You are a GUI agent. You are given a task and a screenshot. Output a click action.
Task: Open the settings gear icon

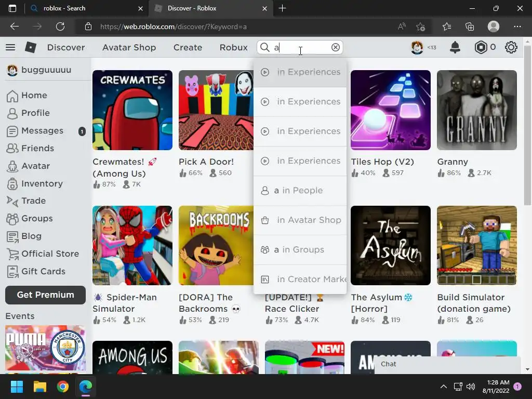(x=511, y=47)
